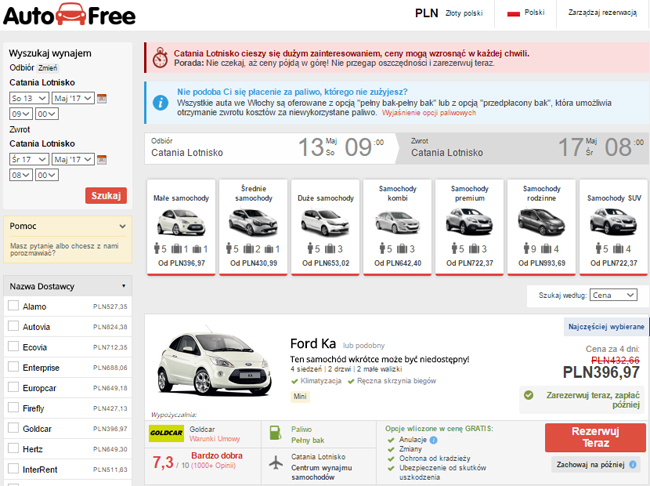650x486 pixels.
Task: Choose the Małe samochody category tab
Action: [x=181, y=225]
